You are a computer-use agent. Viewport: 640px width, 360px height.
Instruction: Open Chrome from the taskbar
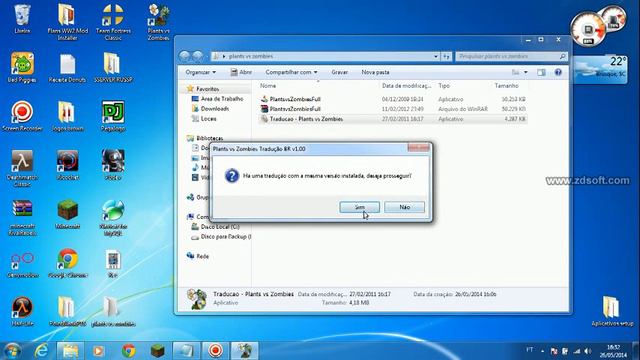(x=128, y=351)
